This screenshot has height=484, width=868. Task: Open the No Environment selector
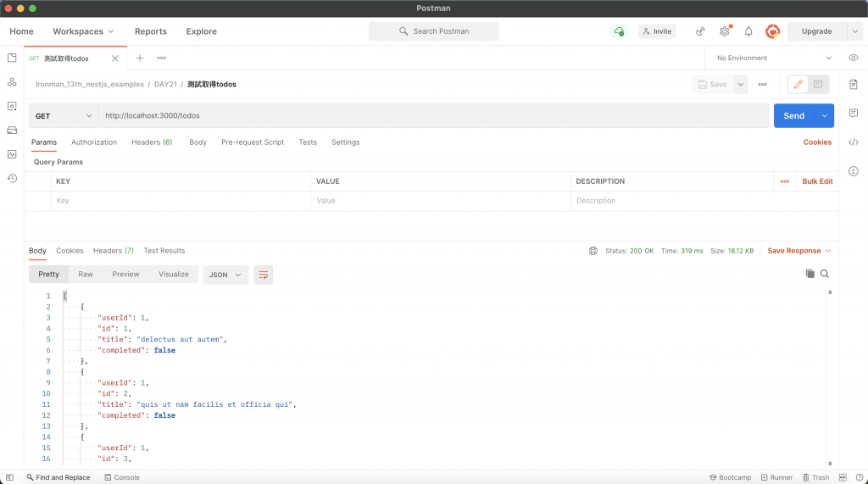773,58
